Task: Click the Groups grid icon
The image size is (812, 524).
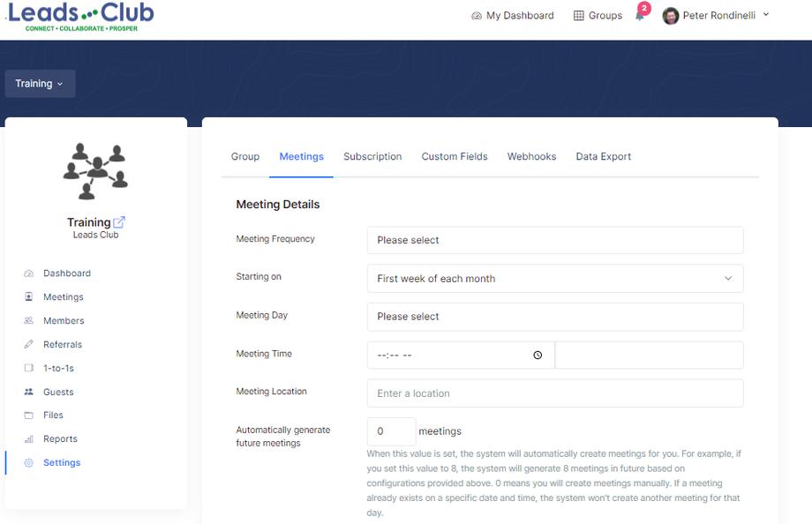Action: pyautogui.click(x=578, y=16)
